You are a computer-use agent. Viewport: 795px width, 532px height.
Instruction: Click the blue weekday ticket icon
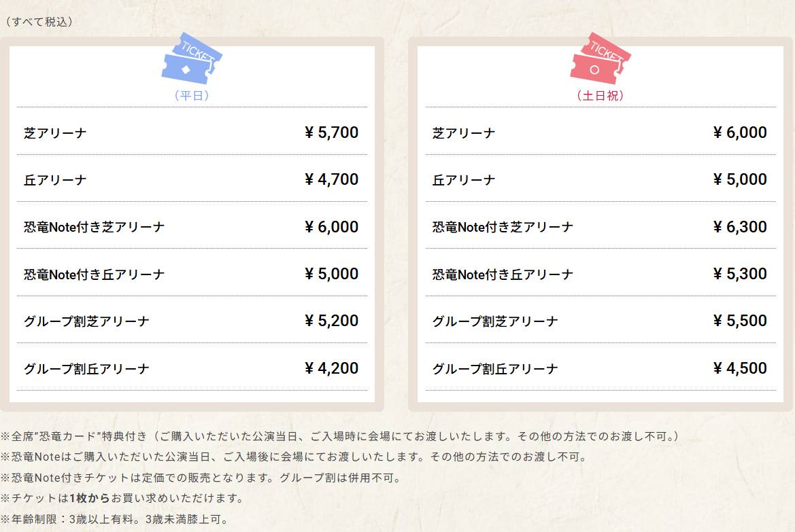[x=191, y=59]
